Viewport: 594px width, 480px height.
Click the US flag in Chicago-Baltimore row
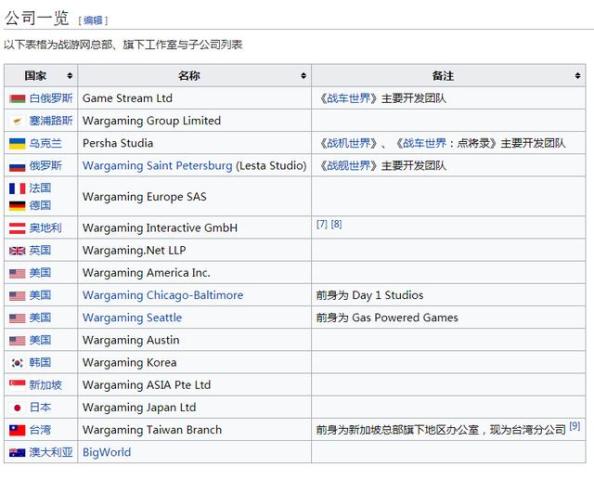click(17, 296)
